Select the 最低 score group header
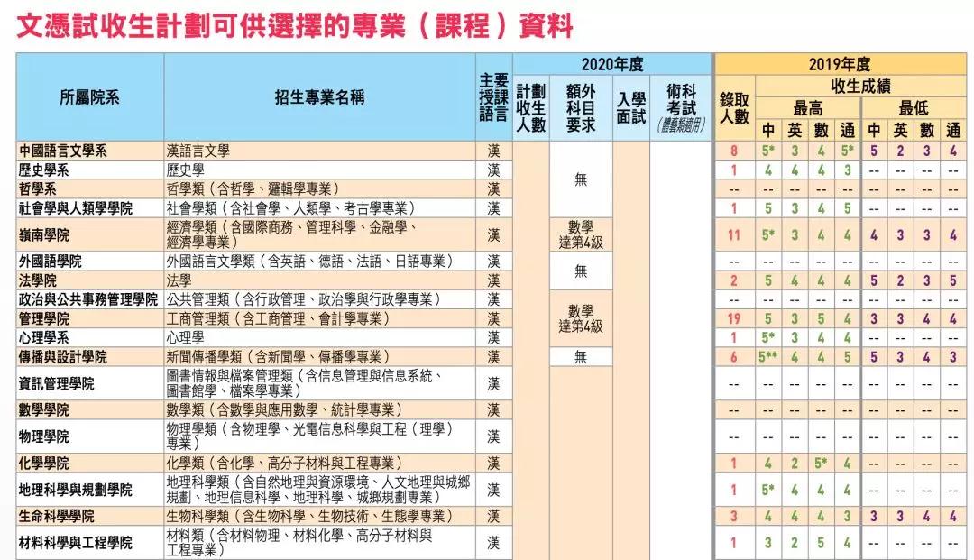The height and width of the screenshot is (560, 974). (x=913, y=108)
